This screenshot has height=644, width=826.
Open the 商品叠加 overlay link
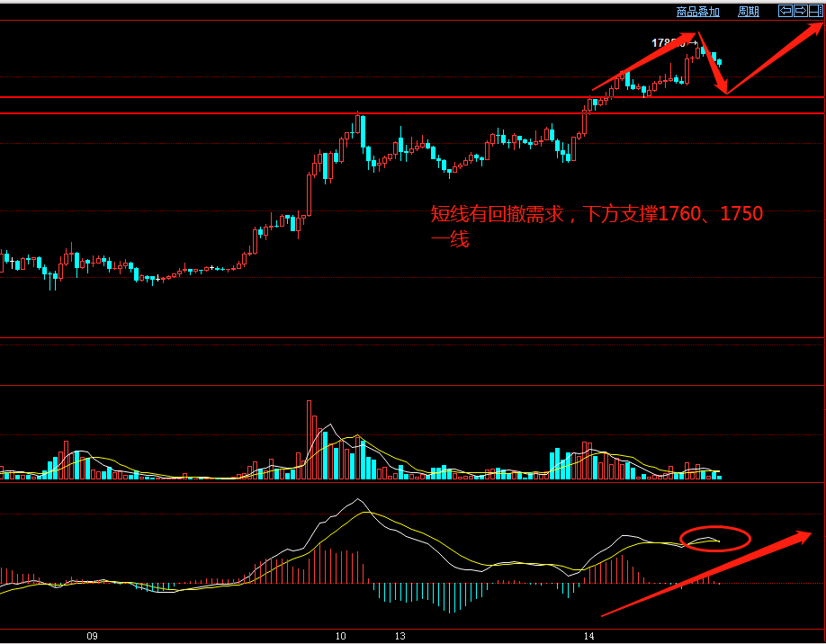pyautogui.click(x=697, y=12)
